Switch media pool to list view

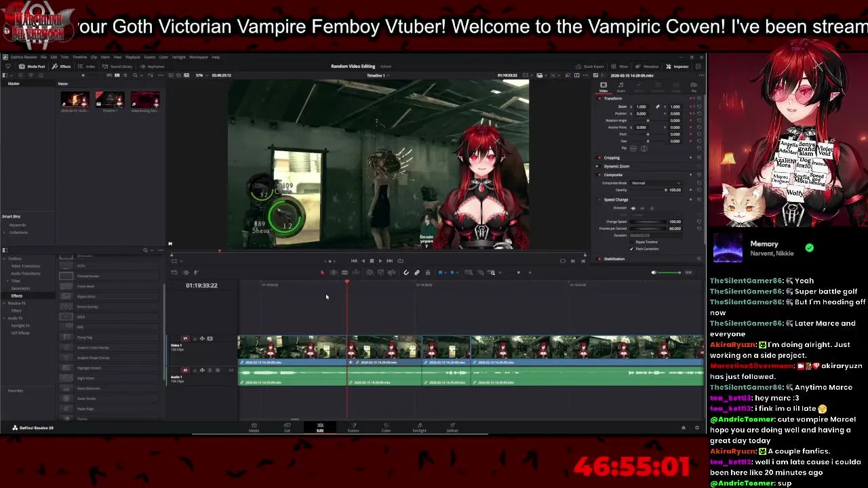(125, 75)
